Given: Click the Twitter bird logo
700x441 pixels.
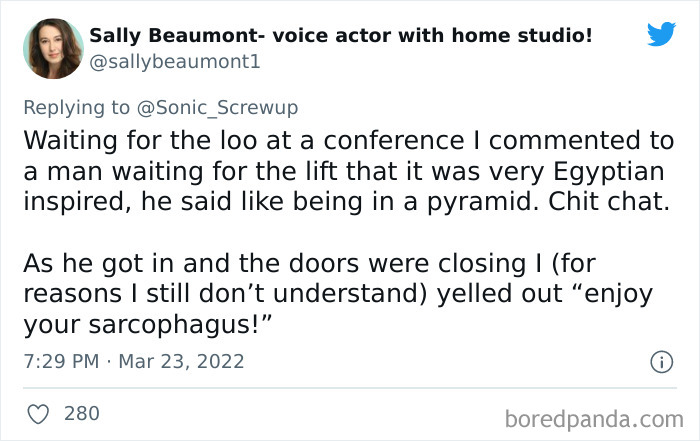Looking at the screenshot, I should coord(661,35).
